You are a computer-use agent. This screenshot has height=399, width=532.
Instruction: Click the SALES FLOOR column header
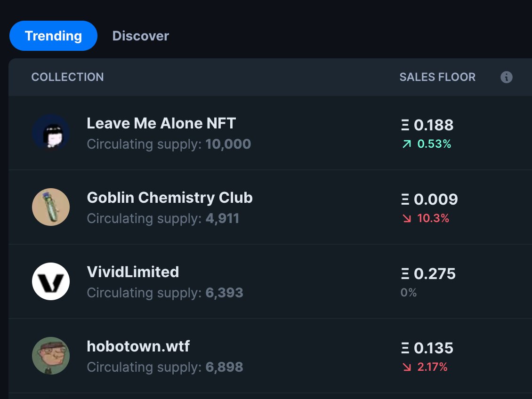[x=437, y=77]
